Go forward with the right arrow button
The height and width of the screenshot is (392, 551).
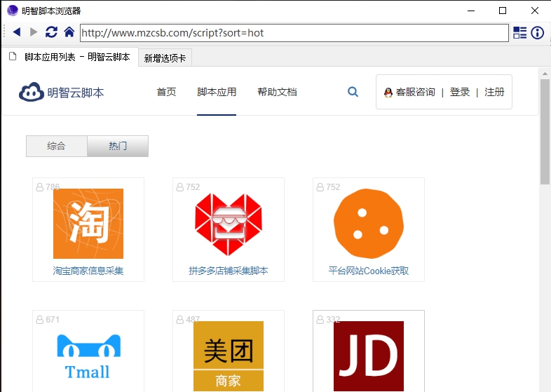34,32
